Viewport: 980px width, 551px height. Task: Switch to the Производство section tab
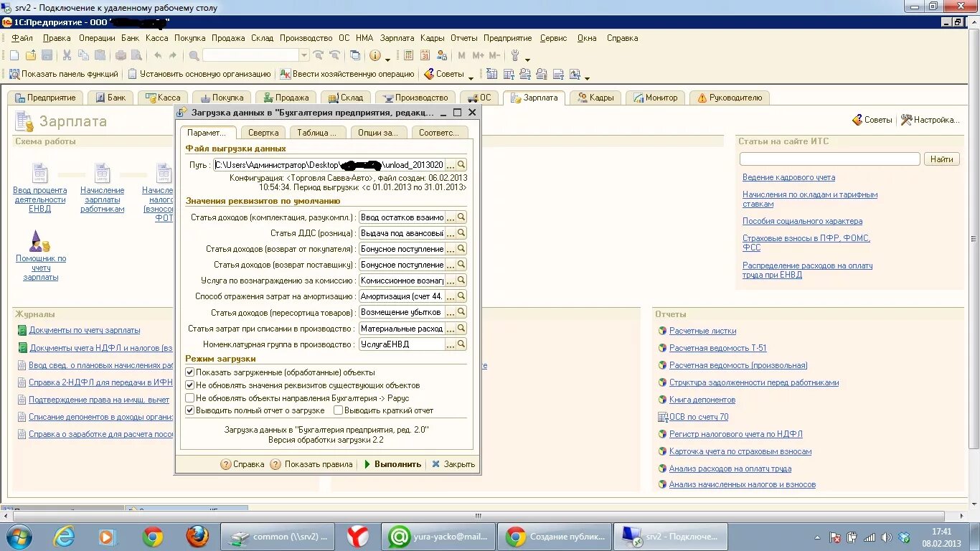[x=415, y=98]
